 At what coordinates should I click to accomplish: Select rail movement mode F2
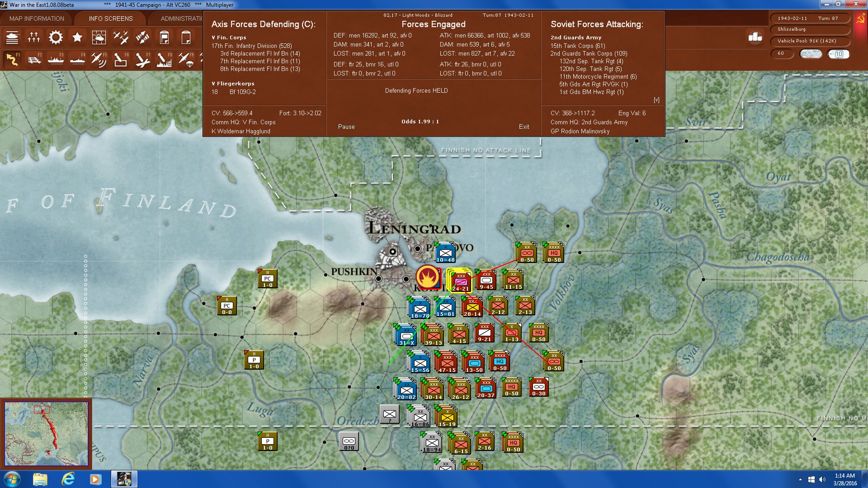click(34, 59)
